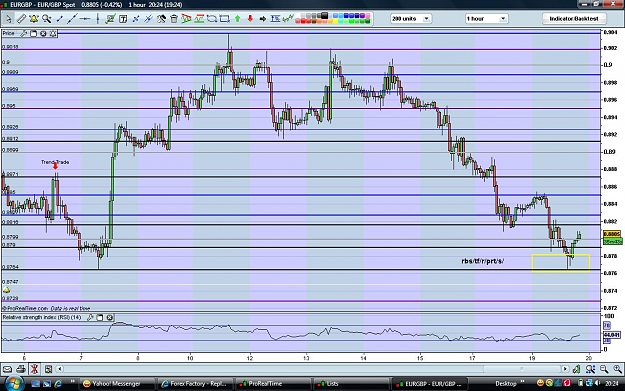
Task: Select the vertical line drawing tool
Action: pos(98,18)
